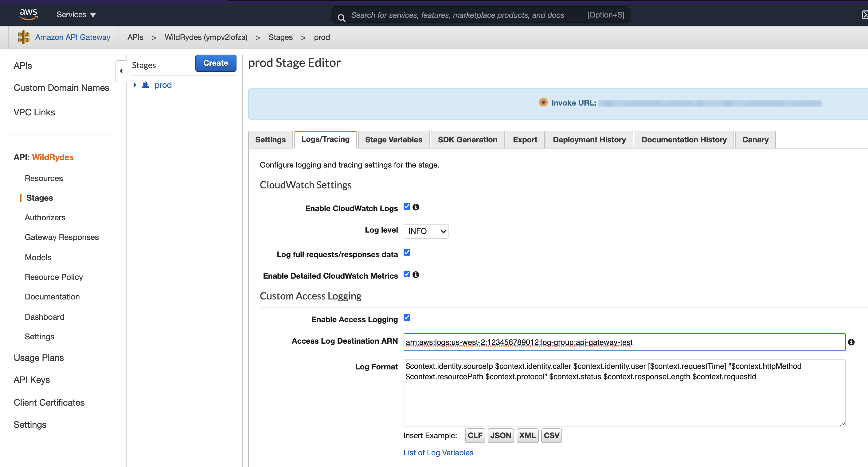Open VPC Links in sidebar
The width and height of the screenshot is (868, 467).
[34, 112]
